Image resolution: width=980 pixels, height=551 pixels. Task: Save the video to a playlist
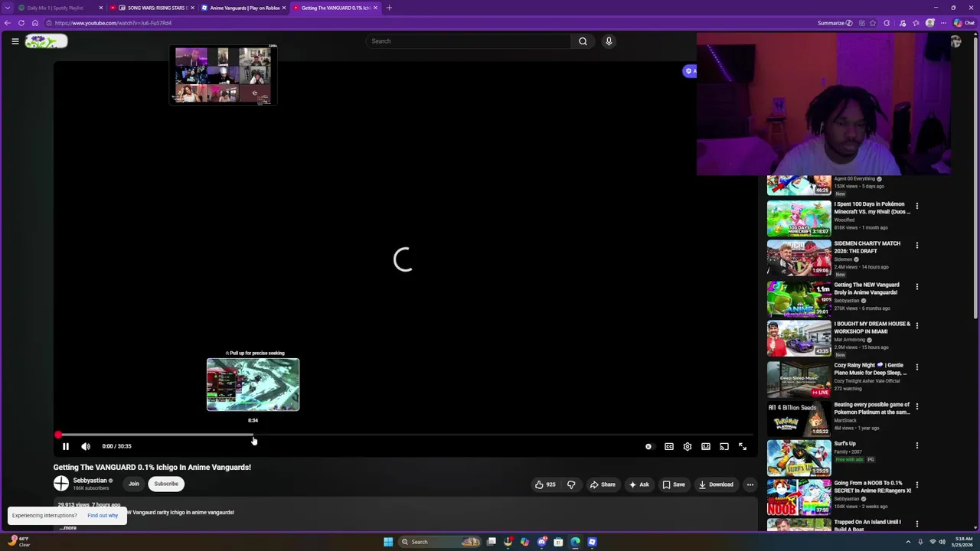pos(674,484)
